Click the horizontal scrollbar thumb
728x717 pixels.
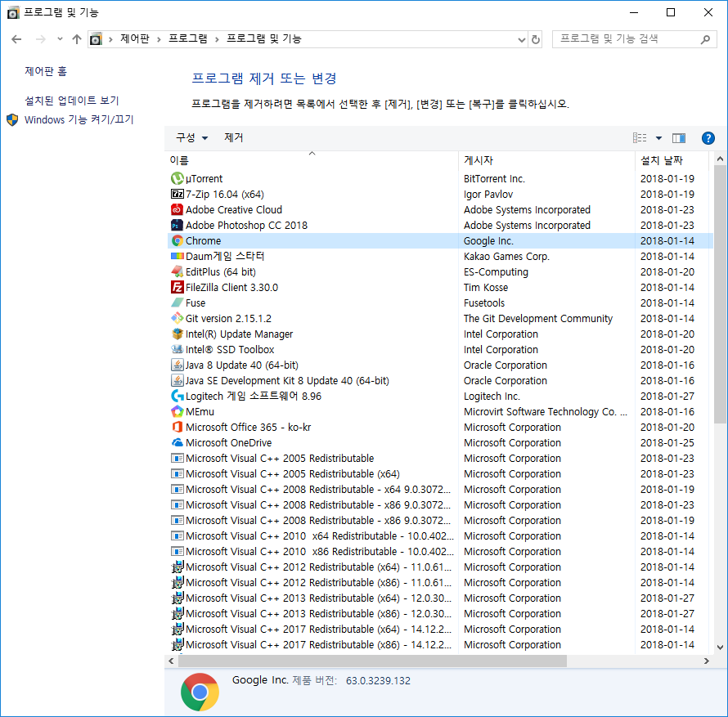coord(372,661)
